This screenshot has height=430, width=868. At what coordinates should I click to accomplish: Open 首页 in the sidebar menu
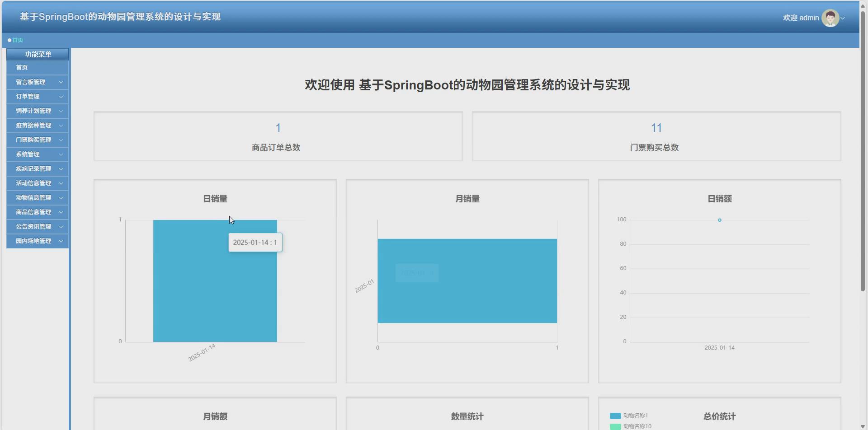point(38,68)
